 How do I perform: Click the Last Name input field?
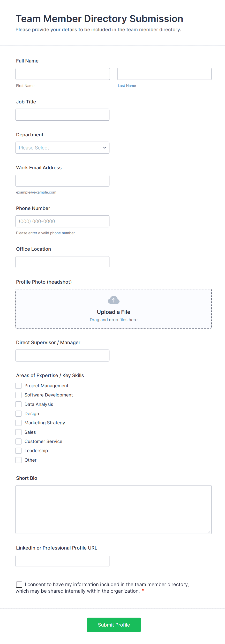164,74
